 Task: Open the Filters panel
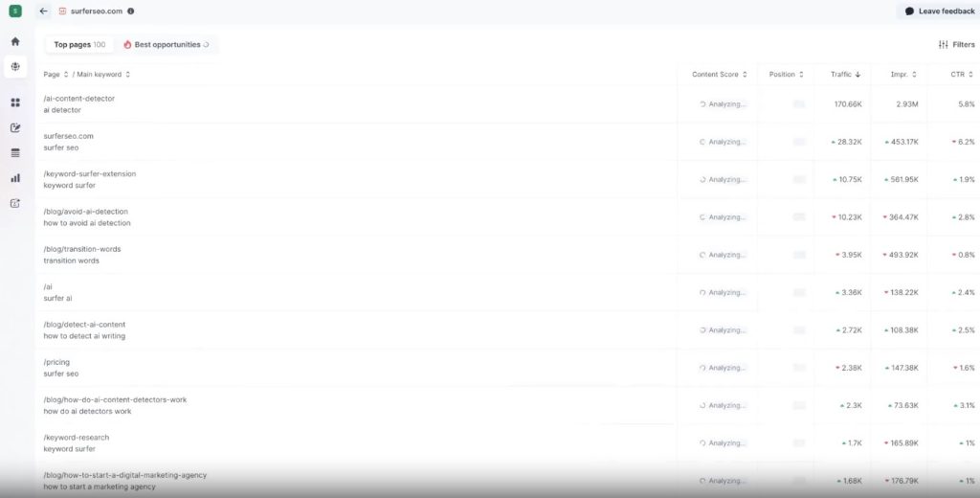956,44
